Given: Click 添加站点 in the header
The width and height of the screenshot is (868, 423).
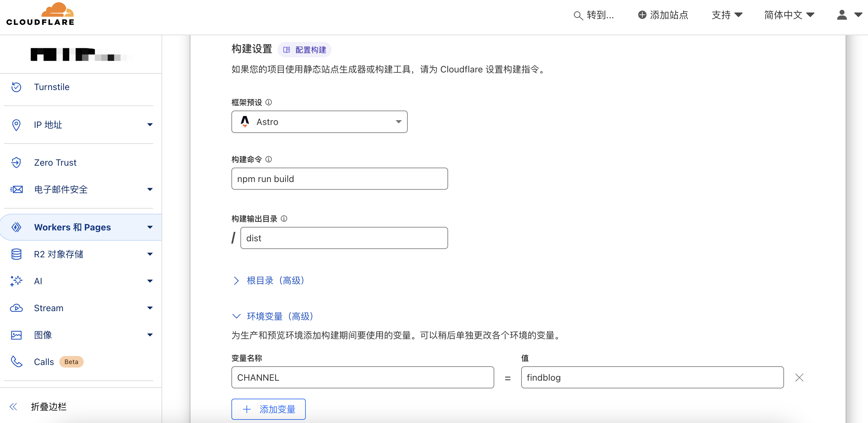Looking at the screenshot, I should [x=663, y=15].
